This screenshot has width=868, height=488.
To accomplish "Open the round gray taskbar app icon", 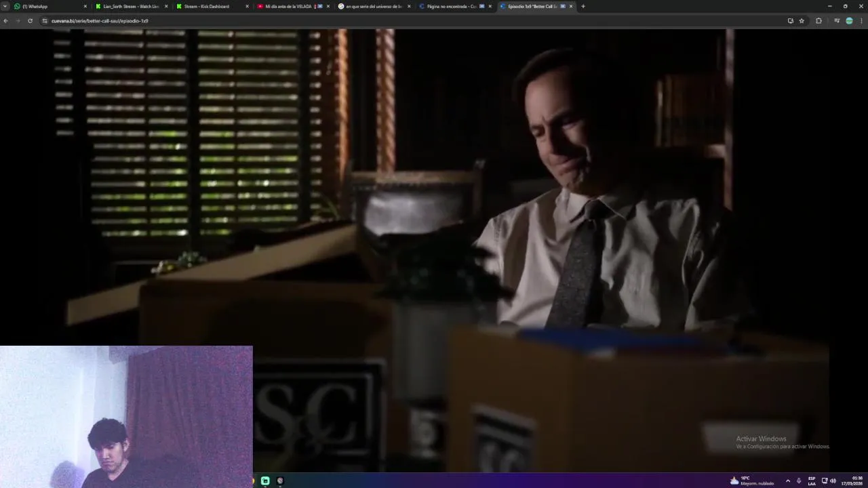I will click(x=280, y=481).
